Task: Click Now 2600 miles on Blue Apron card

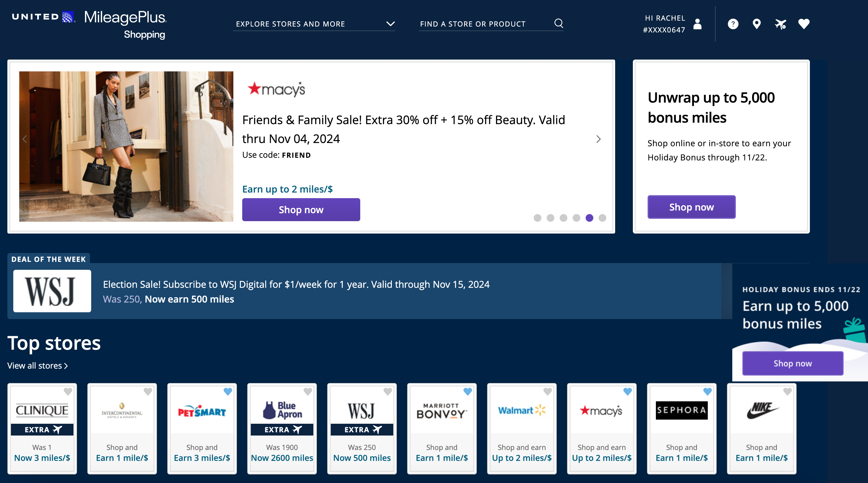Action: point(282,458)
